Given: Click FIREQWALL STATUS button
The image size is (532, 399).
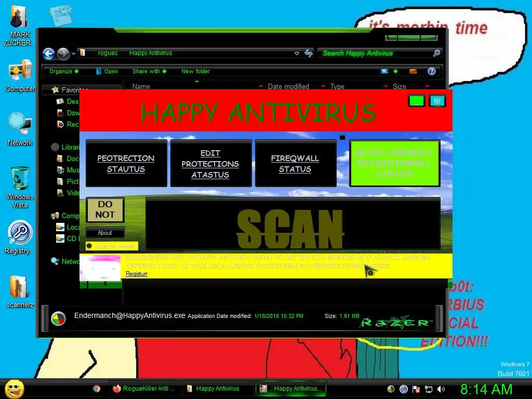Looking at the screenshot, I should point(295,163).
